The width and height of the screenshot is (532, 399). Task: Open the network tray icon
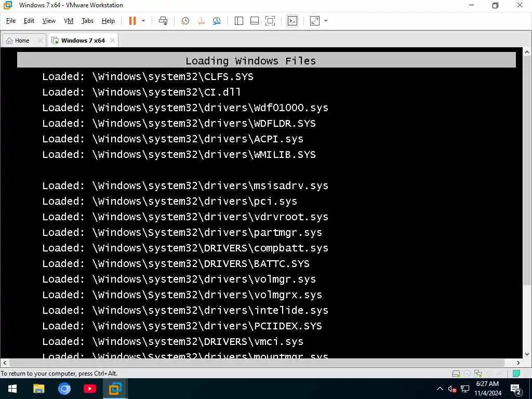(465, 389)
